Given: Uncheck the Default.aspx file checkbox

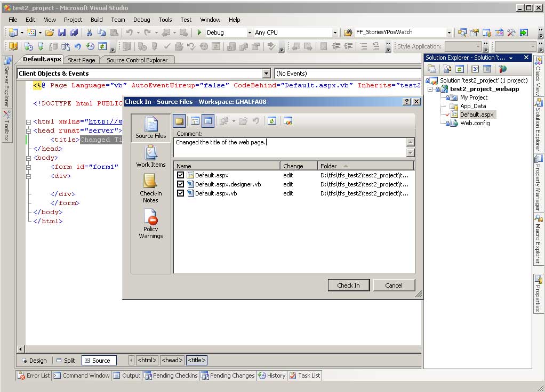Looking at the screenshot, I should coord(180,175).
